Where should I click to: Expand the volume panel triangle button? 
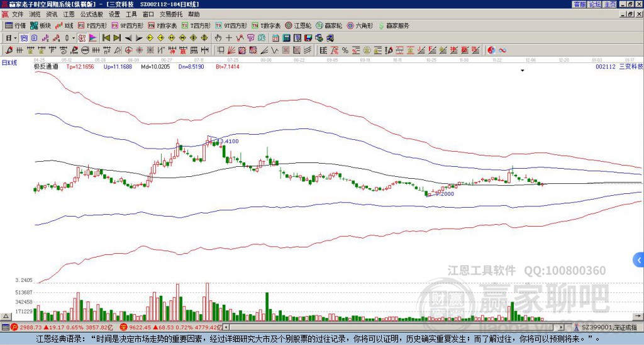point(5,316)
